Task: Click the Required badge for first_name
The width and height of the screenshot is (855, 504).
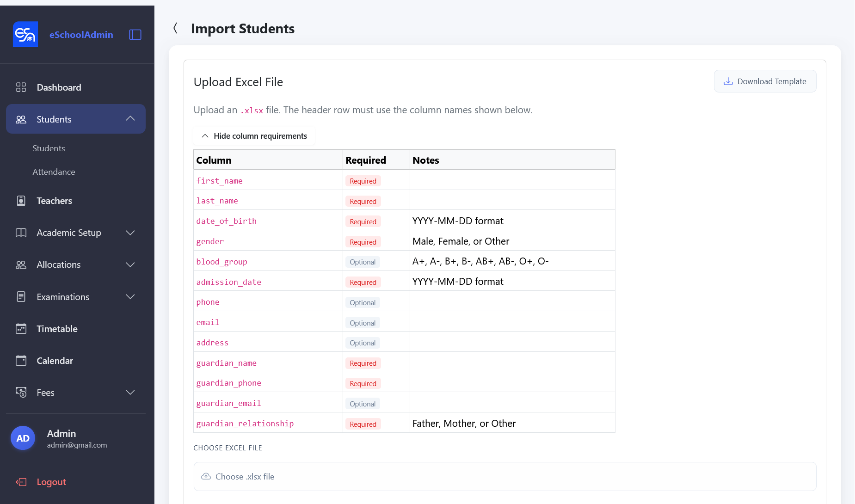Action: click(x=363, y=181)
